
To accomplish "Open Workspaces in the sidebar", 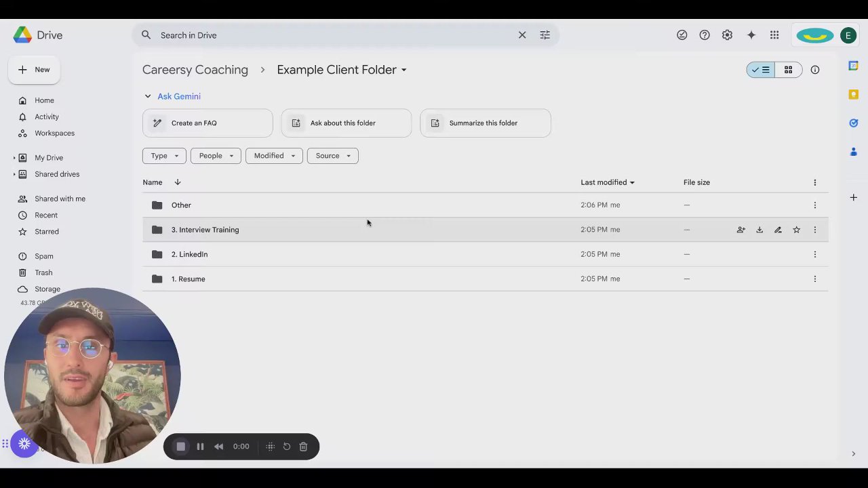I will click(x=54, y=133).
